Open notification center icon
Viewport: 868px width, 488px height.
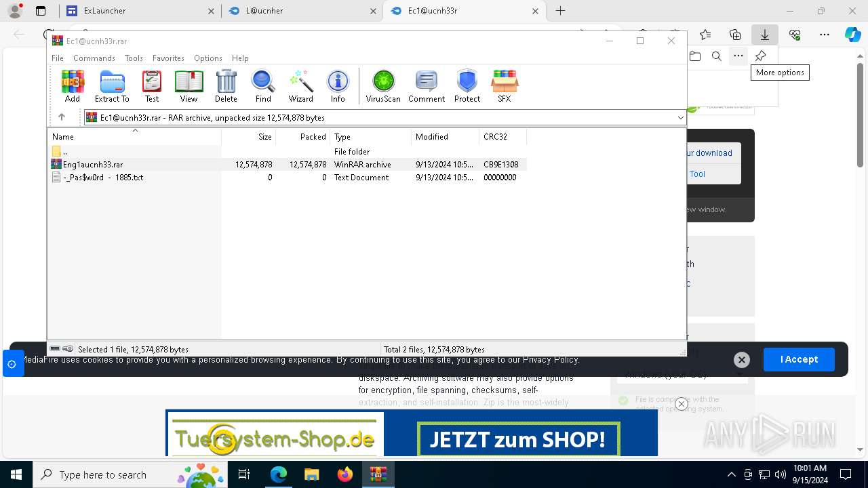tap(846, 474)
